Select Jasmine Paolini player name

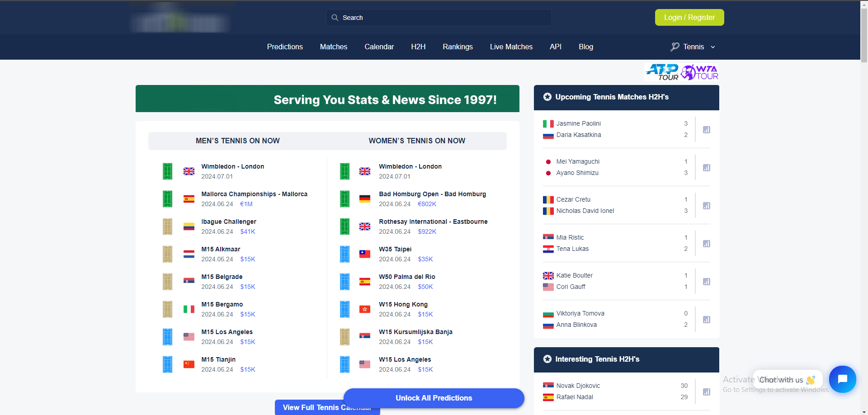(579, 123)
